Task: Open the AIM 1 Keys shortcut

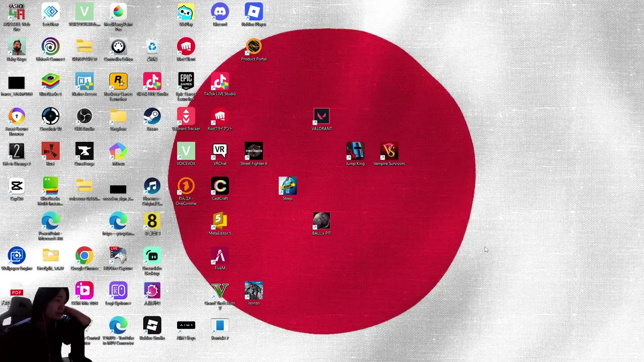Action: point(186,326)
